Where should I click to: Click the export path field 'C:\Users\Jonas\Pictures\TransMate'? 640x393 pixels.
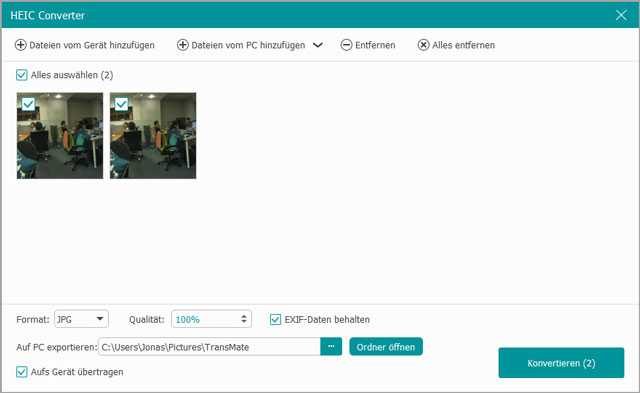[x=209, y=347]
